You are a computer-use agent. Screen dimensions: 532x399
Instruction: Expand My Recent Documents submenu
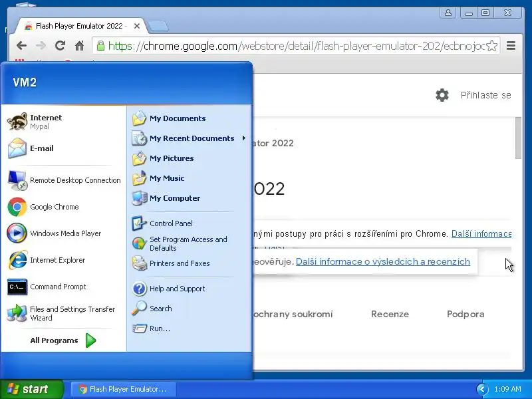pos(190,138)
